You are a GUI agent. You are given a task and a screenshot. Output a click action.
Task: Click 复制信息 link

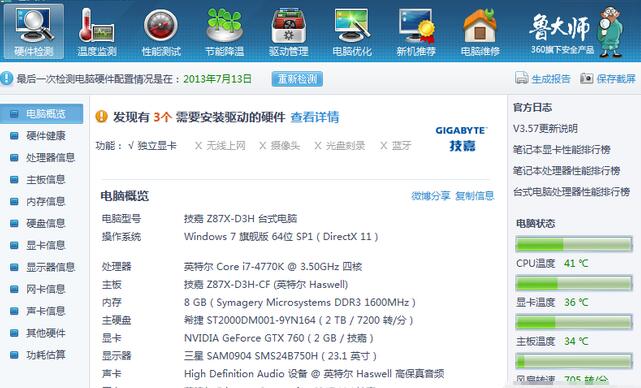click(475, 196)
